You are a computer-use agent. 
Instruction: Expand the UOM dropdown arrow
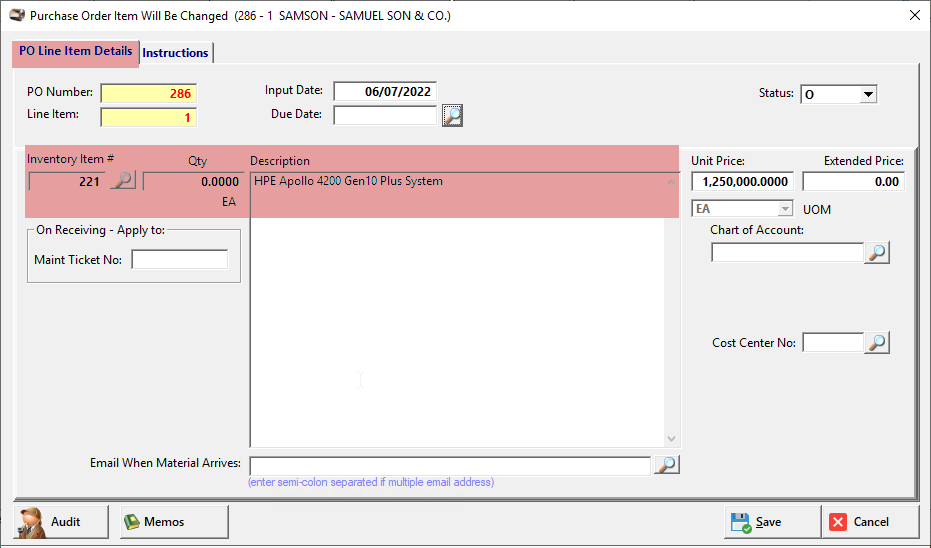pos(785,209)
